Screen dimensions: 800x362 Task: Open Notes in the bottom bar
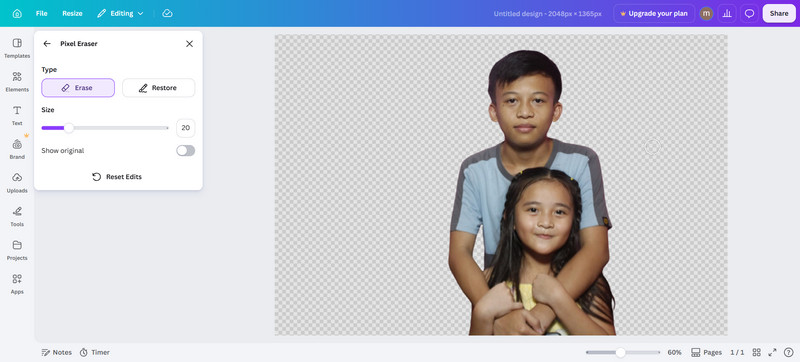coord(57,352)
